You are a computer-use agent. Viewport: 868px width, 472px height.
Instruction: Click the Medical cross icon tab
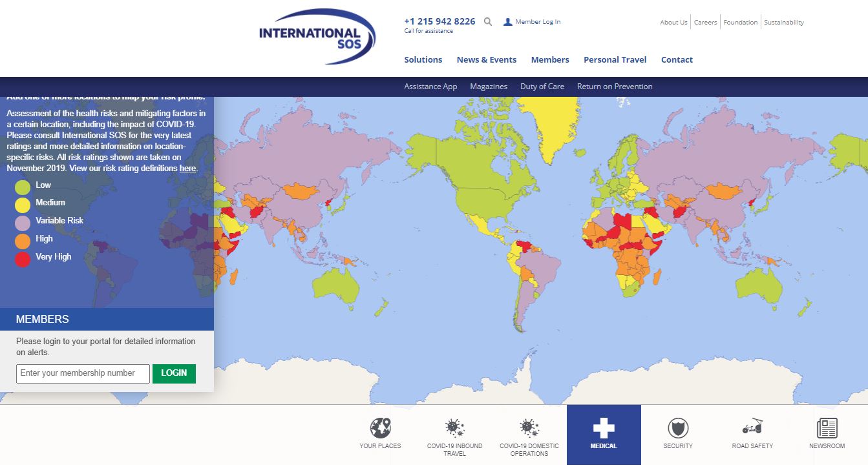coord(604,428)
